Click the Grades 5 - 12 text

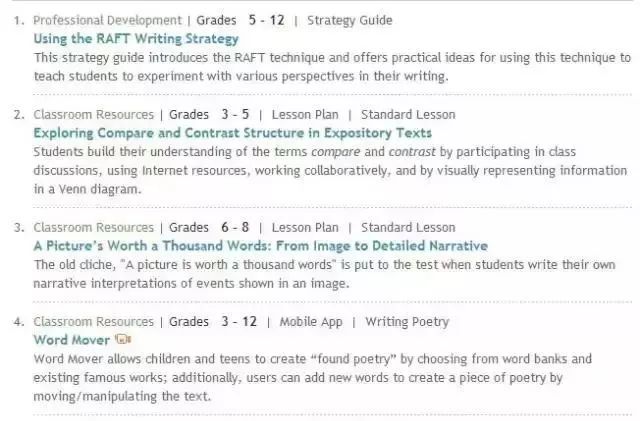click(x=240, y=20)
